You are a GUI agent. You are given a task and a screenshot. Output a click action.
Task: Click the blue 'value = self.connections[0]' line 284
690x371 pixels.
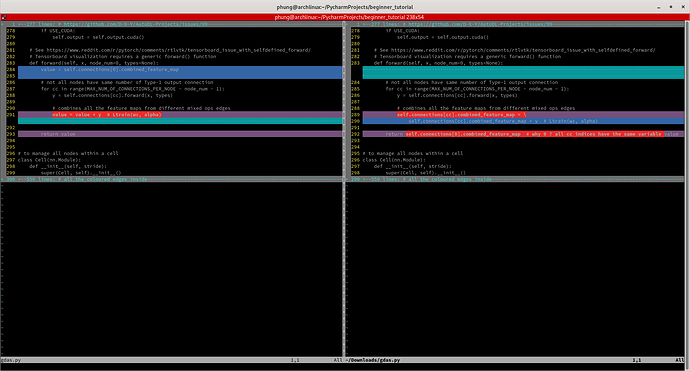[180, 70]
